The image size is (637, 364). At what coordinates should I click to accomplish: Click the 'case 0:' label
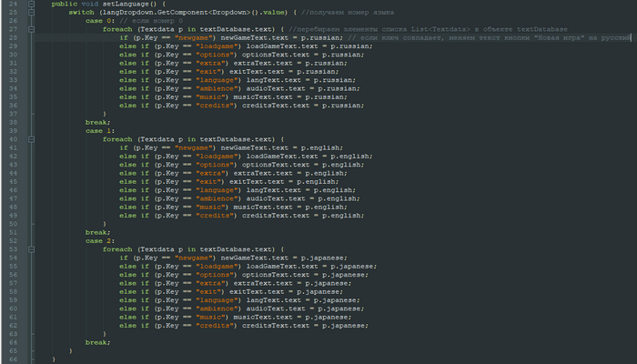coord(100,21)
